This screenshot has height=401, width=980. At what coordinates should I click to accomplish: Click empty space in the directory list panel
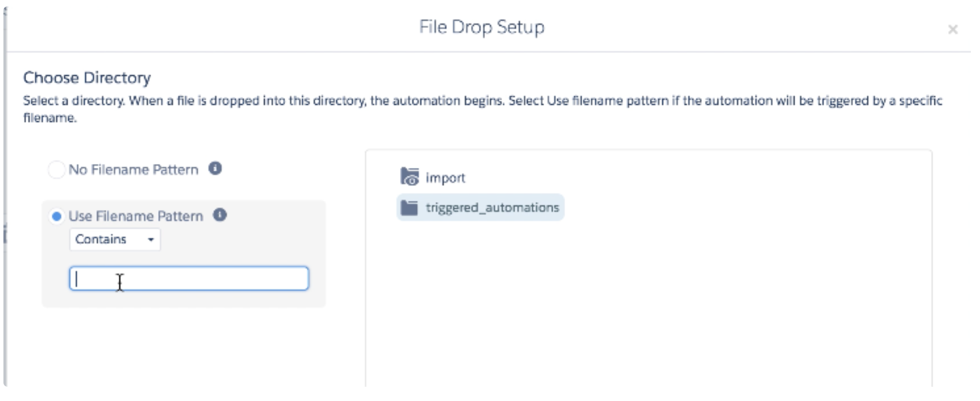click(649, 302)
